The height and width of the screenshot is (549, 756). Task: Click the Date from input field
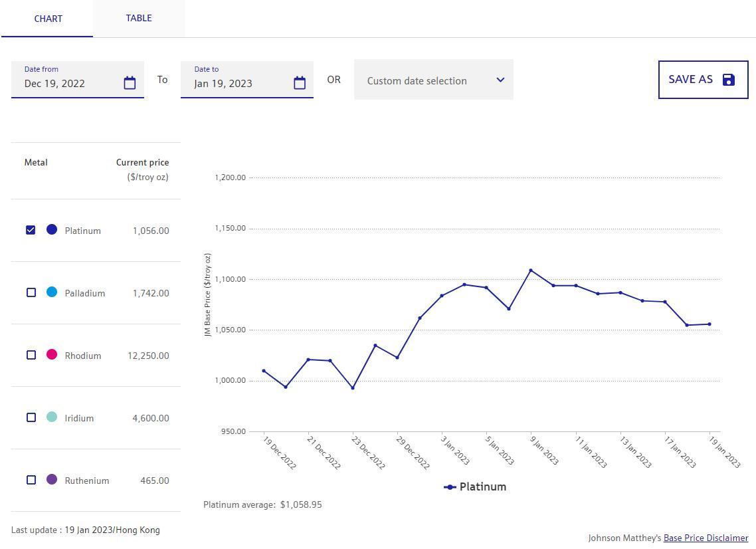pos(70,83)
